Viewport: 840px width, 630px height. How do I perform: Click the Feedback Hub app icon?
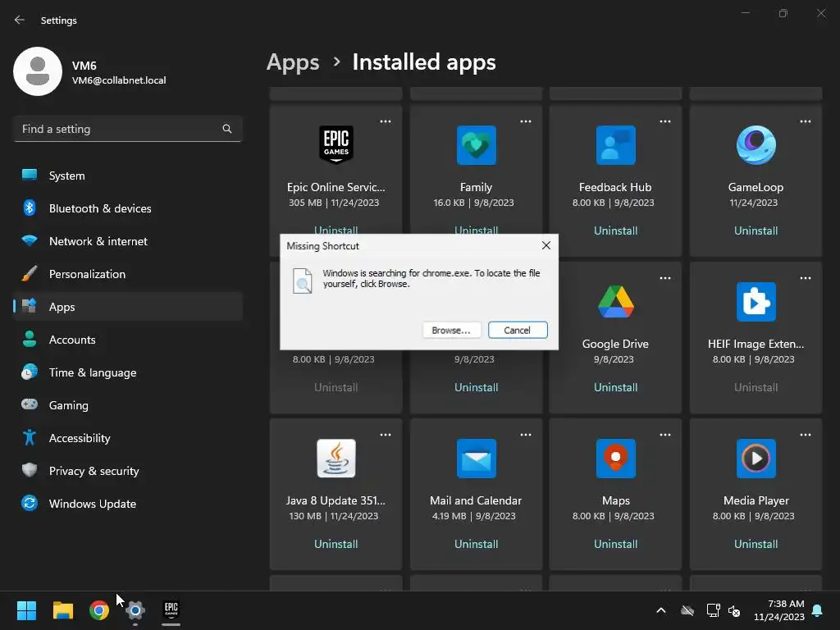(x=615, y=145)
